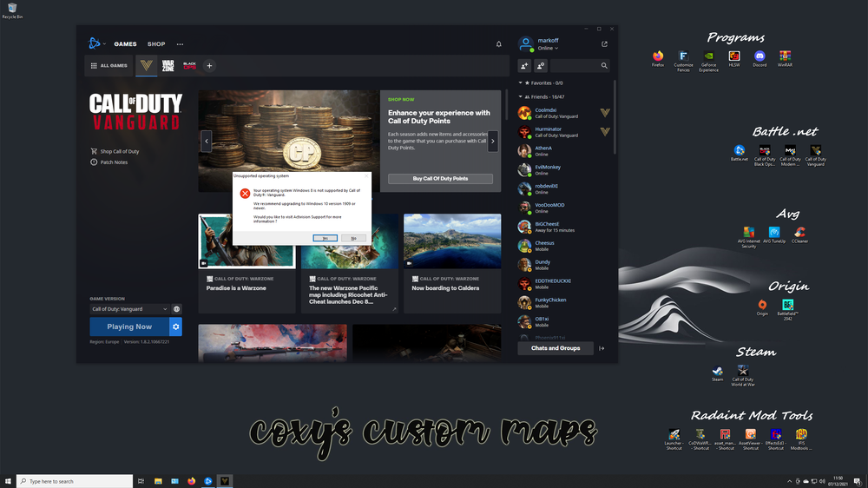Open WinRAR desktop shortcut

point(785,59)
